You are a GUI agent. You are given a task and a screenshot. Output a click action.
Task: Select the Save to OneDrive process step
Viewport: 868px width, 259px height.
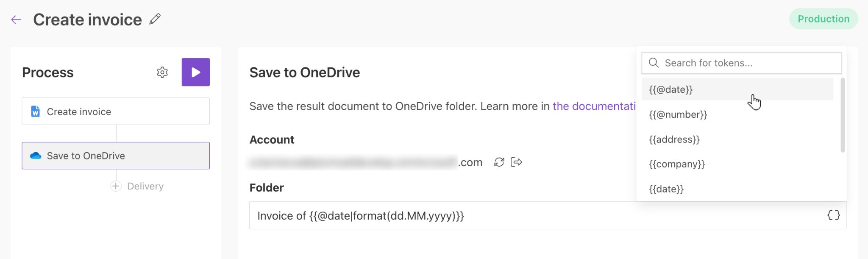115,156
